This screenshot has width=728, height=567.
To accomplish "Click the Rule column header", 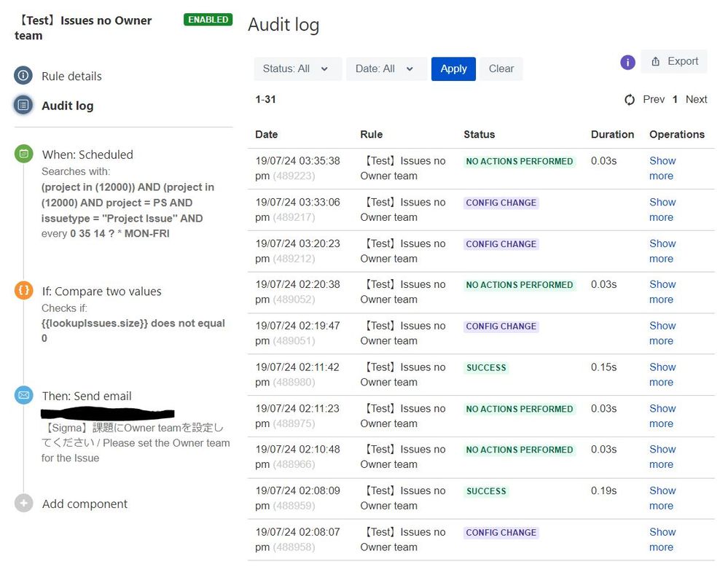I will tap(372, 135).
